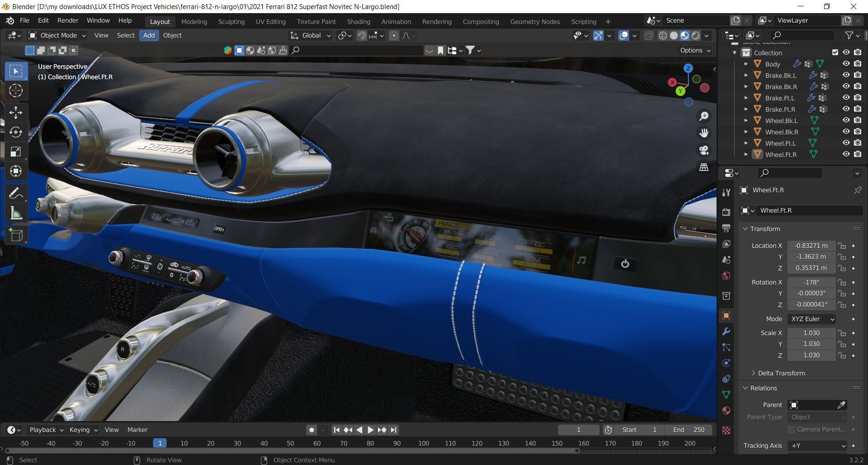Pin the Wheel.Ft.R properties context
Image resolution: width=868 pixels, height=465 pixels.
coord(857,190)
